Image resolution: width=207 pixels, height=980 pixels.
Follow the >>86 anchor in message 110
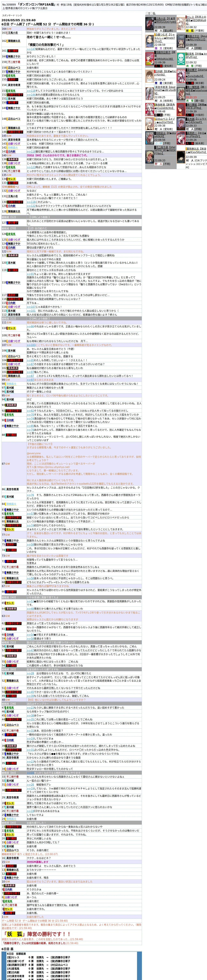pos(30,326)
